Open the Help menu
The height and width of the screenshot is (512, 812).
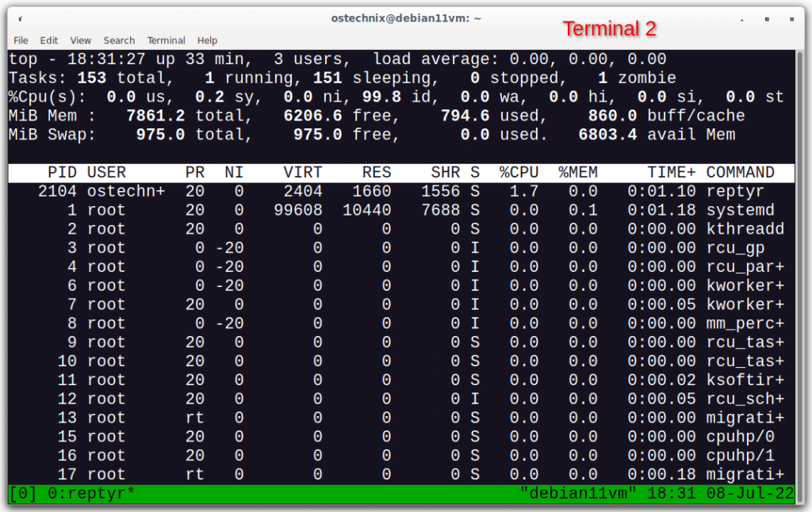click(207, 40)
